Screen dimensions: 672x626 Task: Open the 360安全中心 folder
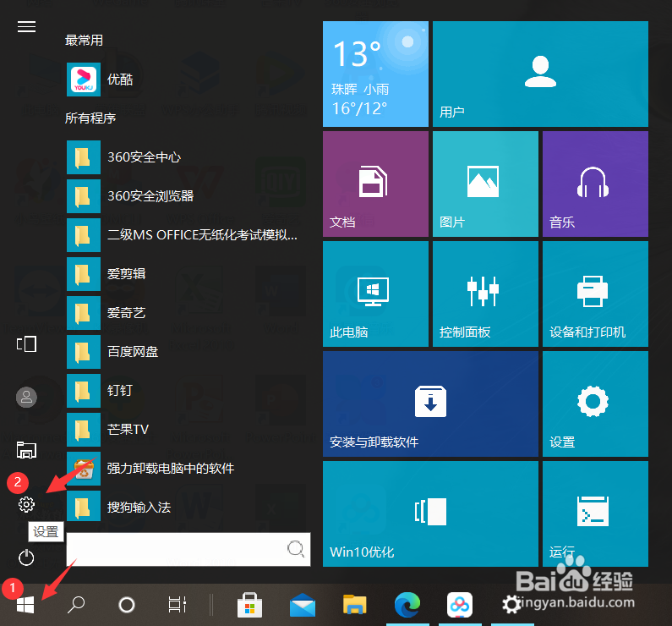point(188,157)
